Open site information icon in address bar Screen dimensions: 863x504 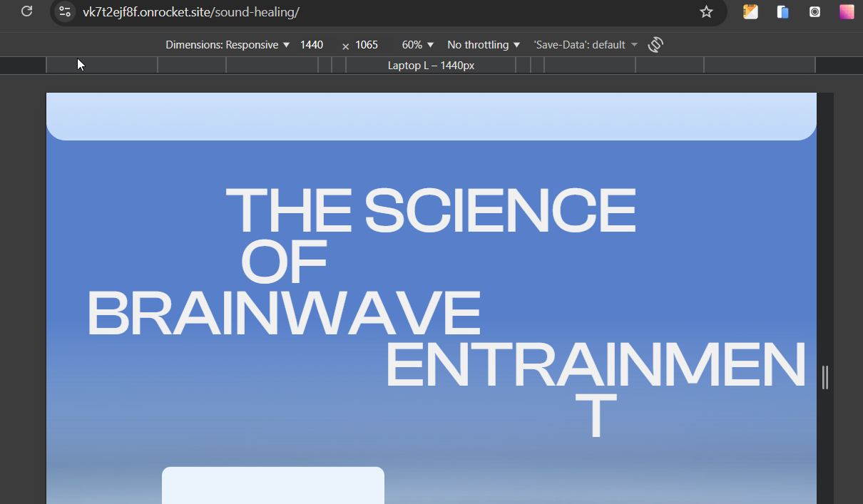point(65,11)
